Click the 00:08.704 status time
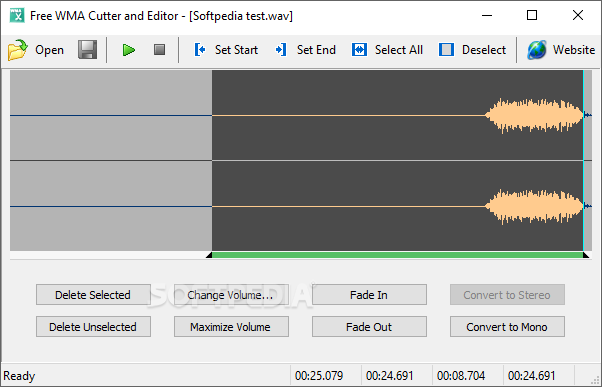Image resolution: width=602 pixels, height=387 pixels. click(461, 375)
